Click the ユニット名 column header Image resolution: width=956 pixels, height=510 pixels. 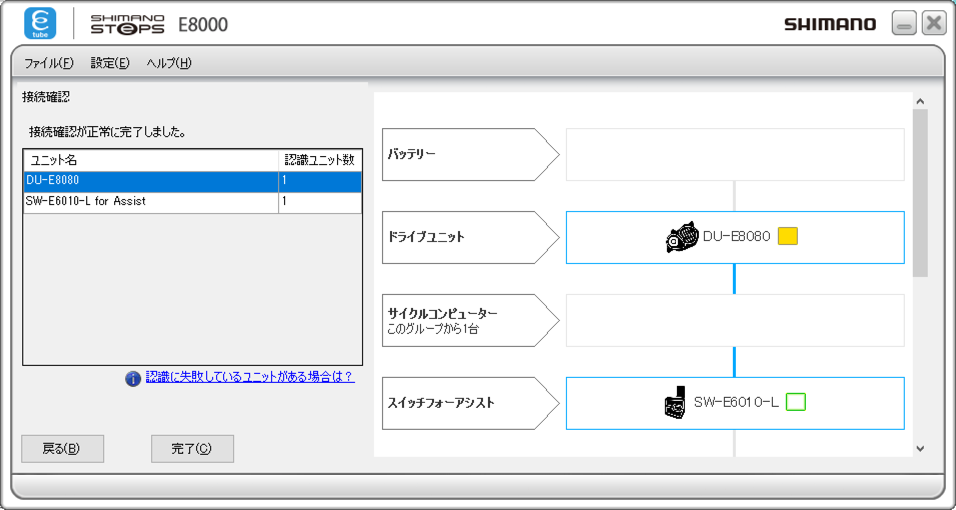coord(150,160)
